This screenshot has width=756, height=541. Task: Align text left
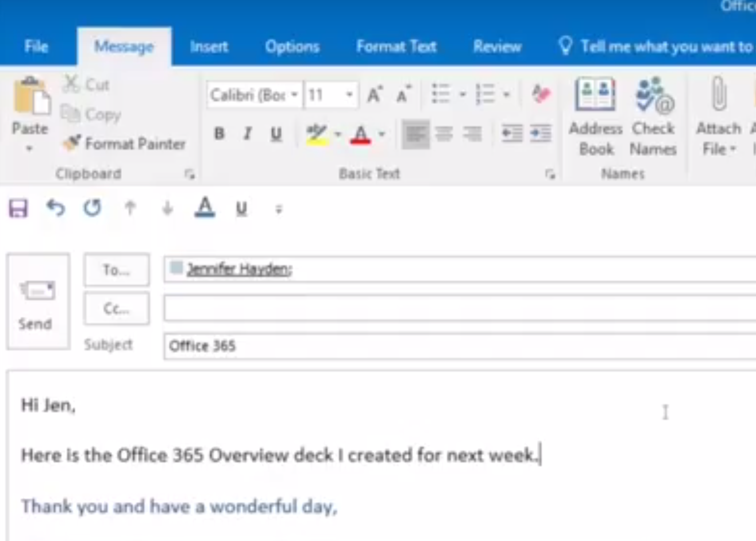tap(416, 134)
